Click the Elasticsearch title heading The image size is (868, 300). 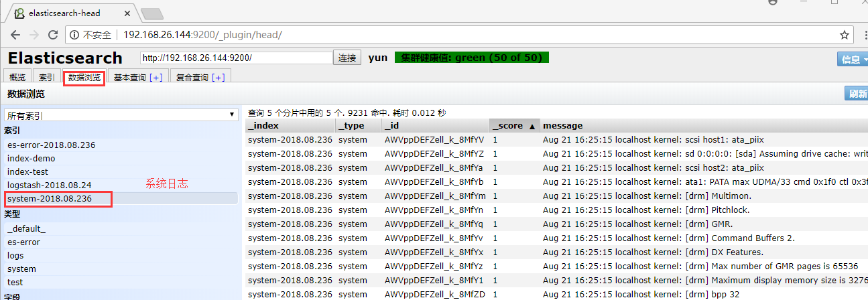(65, 58)
